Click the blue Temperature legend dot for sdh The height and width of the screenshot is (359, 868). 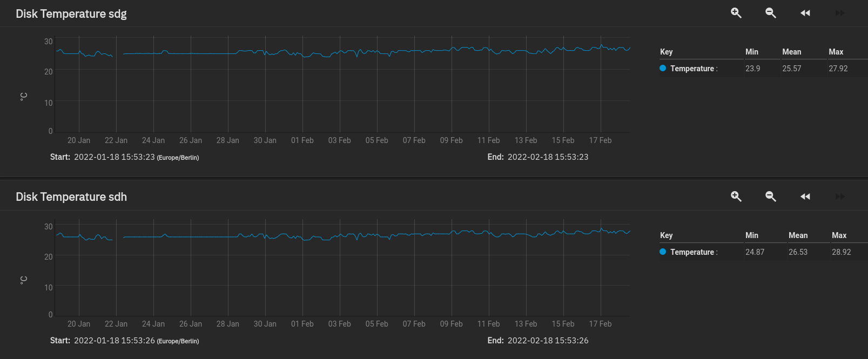tap(663, 252)
